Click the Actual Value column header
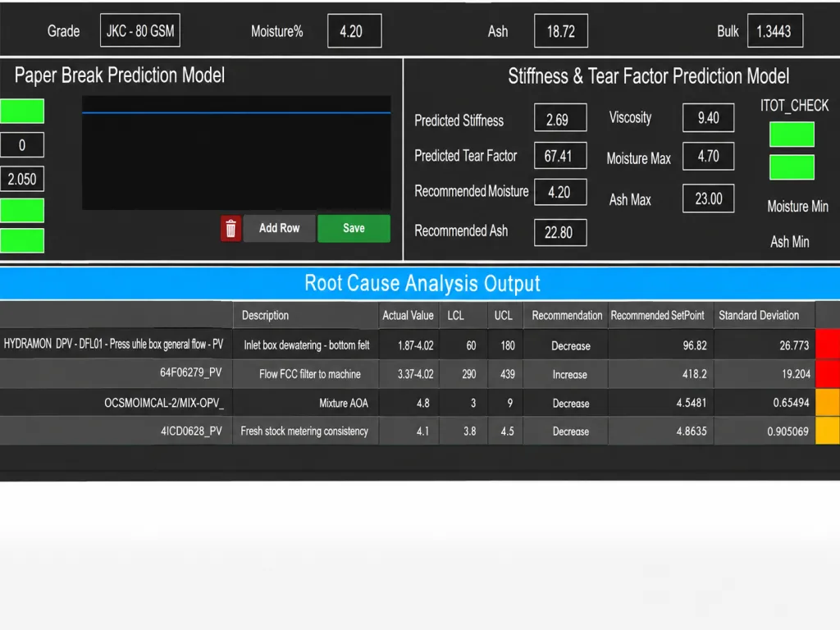Viewport: 840px width, 630px height. coord(409,315)
